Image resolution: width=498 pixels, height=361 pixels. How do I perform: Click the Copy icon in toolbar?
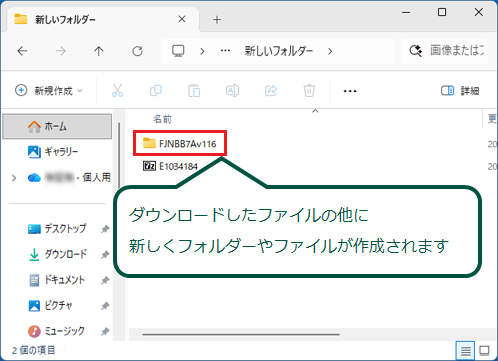coord(156,90)
